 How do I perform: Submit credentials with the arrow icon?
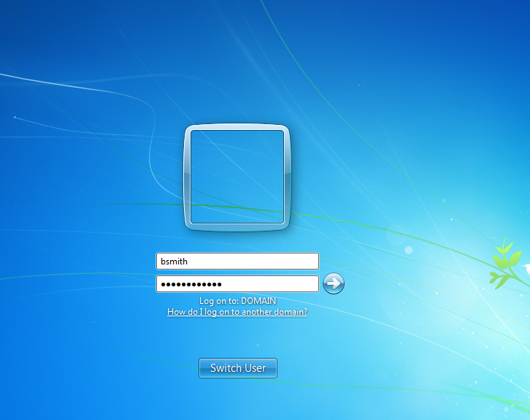[333, 283]
